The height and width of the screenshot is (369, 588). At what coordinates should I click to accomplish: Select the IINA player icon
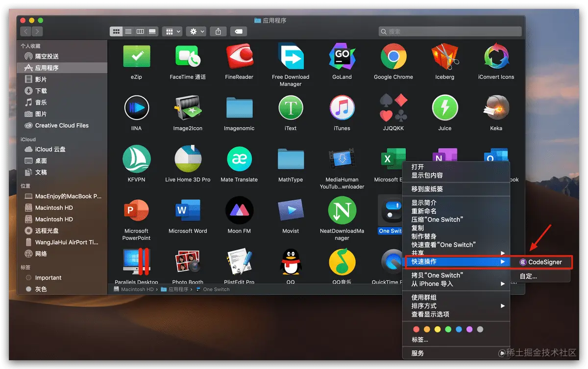point(136,108)
